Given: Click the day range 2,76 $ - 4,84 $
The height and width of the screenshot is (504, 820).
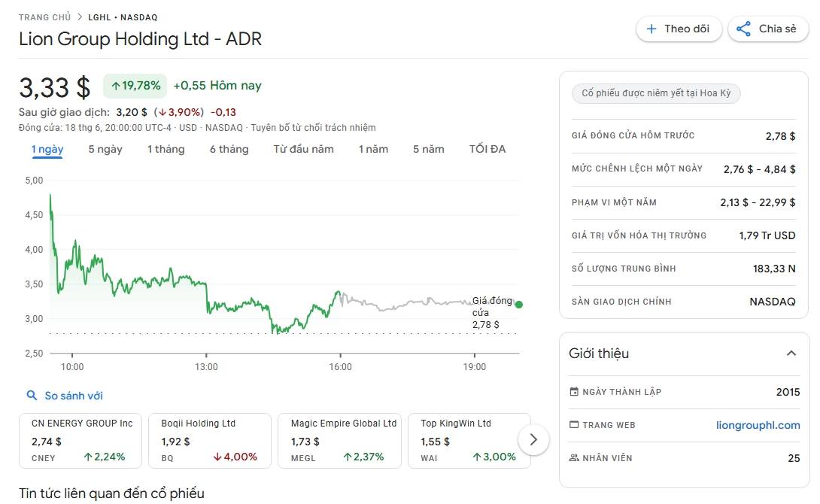Looking at the screenshot, I should 759,169.
